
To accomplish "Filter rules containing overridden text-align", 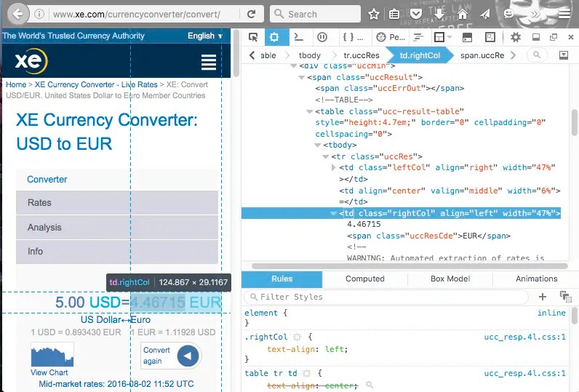I will (x=369, y=385).
